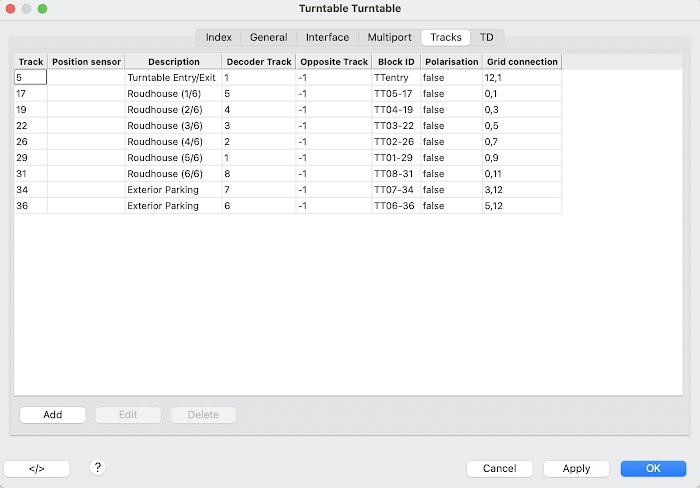Screen dimensions: 700x488
Task: Select Exterior Parking row for track 36
Action: 288,206
